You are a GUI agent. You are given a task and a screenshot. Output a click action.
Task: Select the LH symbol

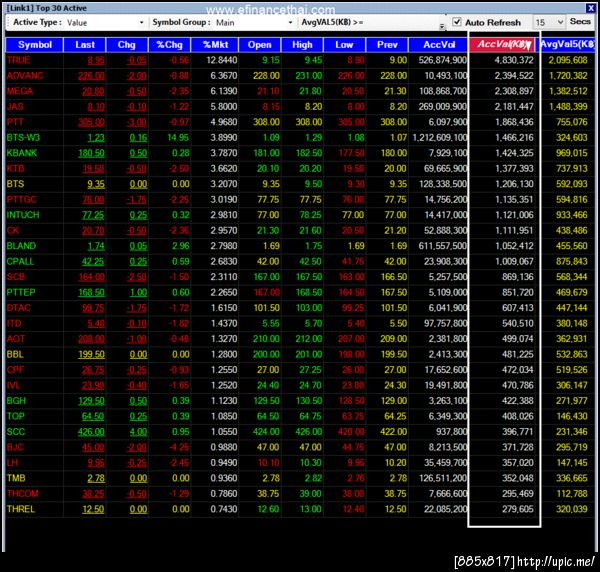[x=12, y=463]
